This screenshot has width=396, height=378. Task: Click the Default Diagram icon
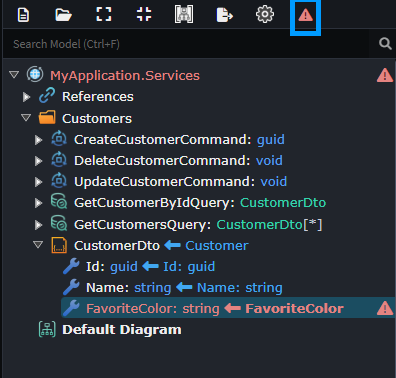(47, 329)
